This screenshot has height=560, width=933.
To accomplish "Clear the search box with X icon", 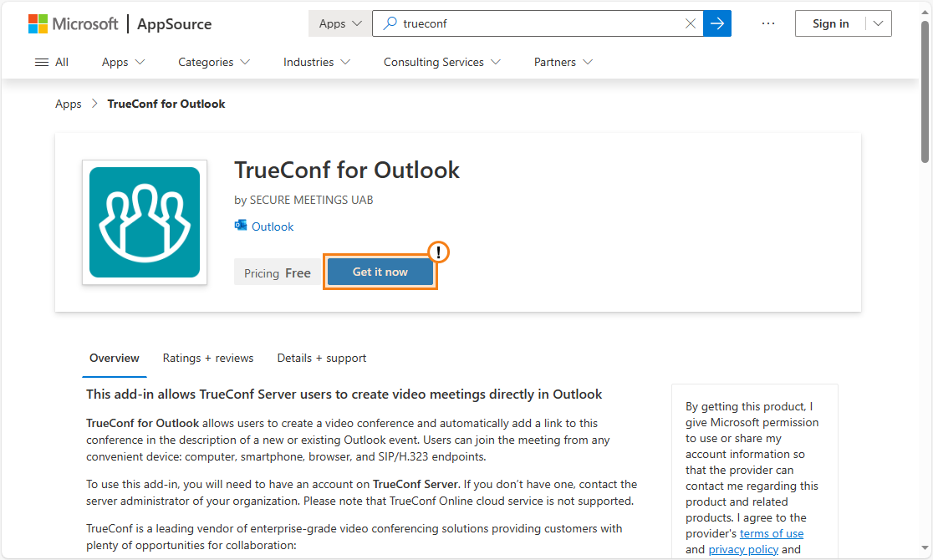I will pyautogui.click(x=691, y=23).
